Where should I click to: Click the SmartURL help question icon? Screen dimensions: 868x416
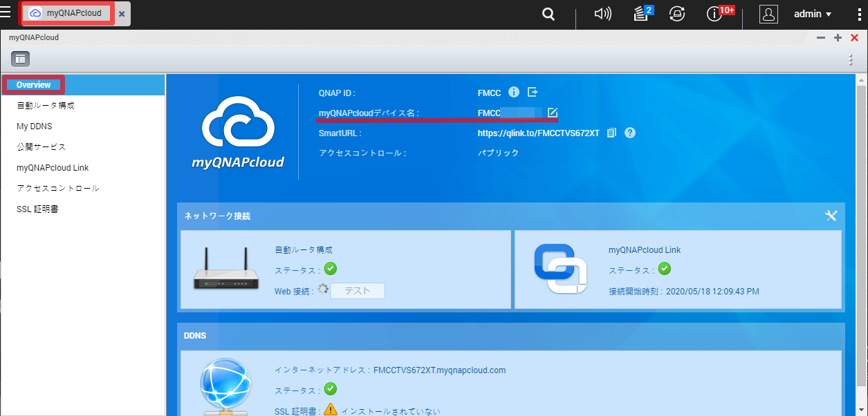[630, 133]
